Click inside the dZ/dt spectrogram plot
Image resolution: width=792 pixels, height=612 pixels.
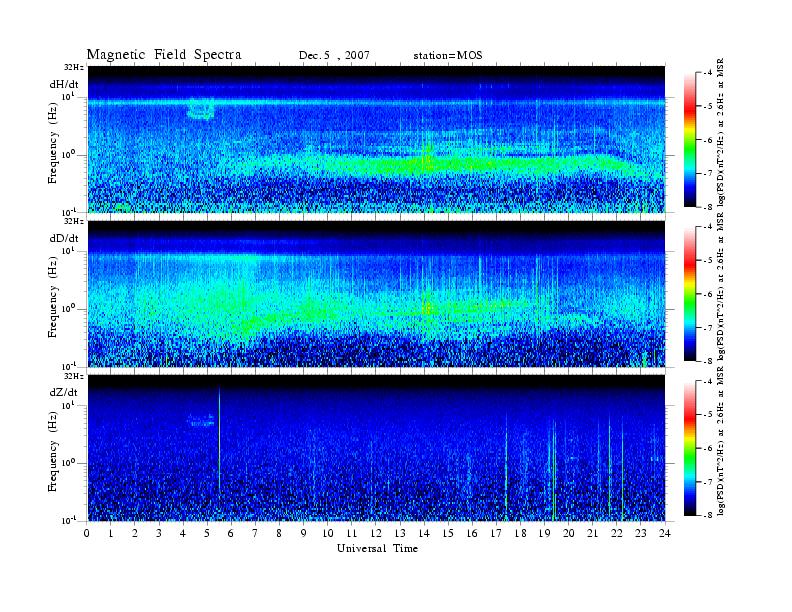click(x=376, y=448)
